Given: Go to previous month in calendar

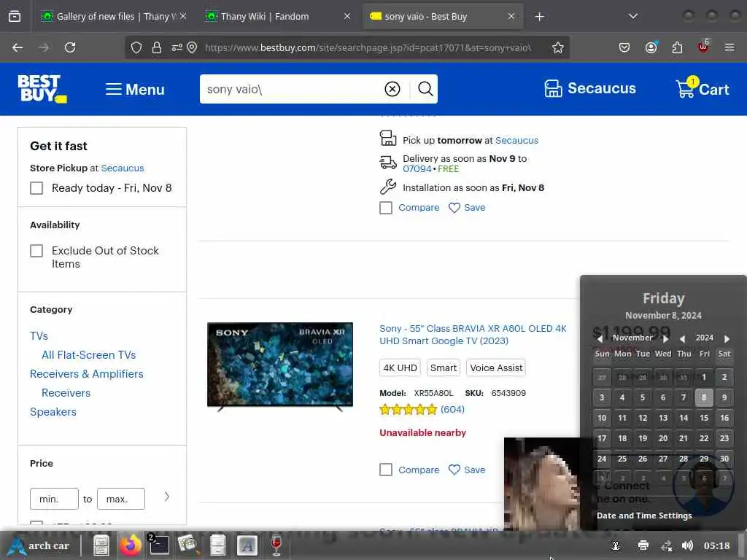Looking at the screenshot, I should (x=600, y=338).
